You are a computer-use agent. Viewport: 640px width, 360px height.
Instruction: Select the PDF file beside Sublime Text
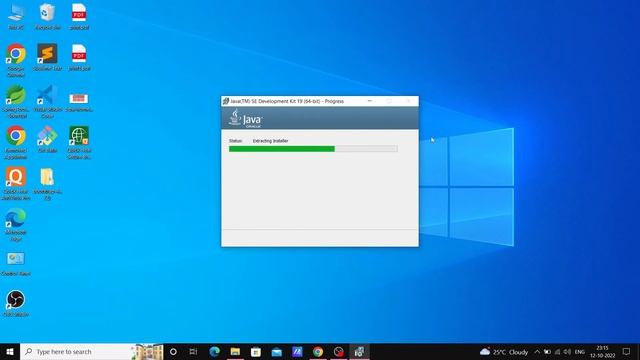coord(79,57)
